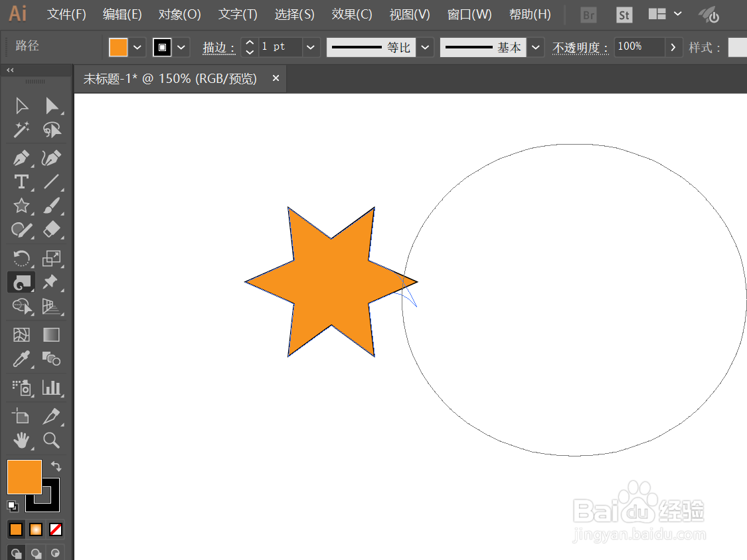Choose the Scale tool
Viewport: 747px width, 560px height.
[x=51, y=259]
